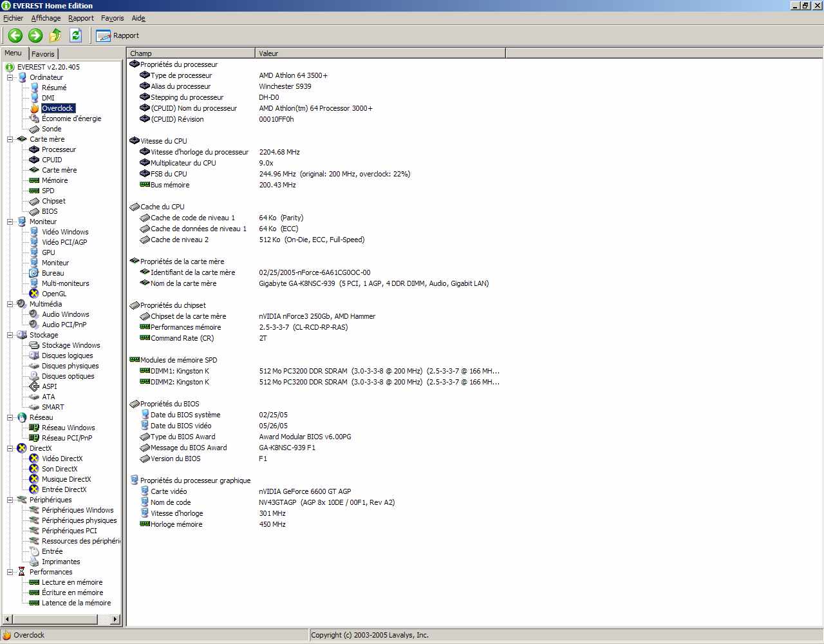824x644 pixels.
Task: Click the green Back arrow toolbar icon
Action: 15,35
